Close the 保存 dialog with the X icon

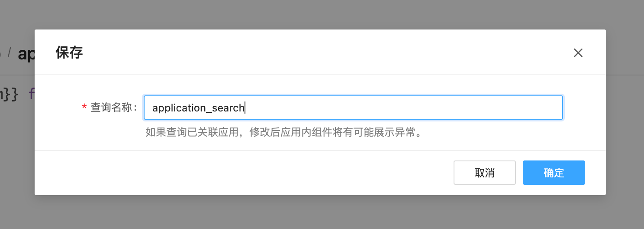click(x=578, y=53)
